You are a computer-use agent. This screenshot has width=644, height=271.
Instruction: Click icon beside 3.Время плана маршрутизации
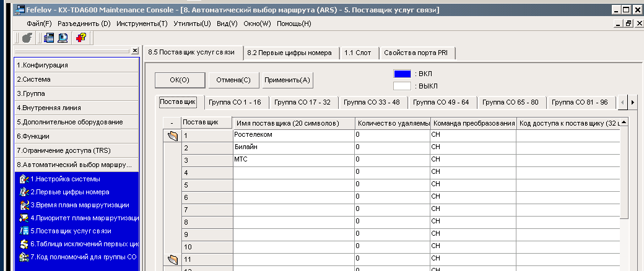point(24,205)
